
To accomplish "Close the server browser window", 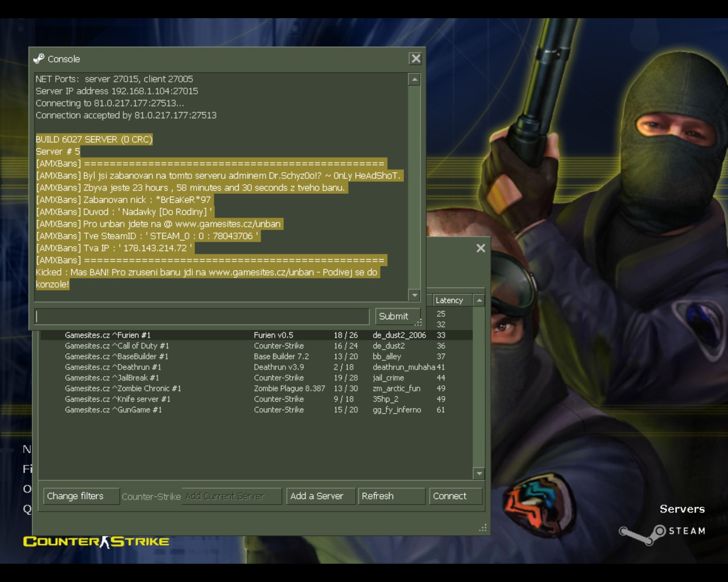I will click(481, 248).
